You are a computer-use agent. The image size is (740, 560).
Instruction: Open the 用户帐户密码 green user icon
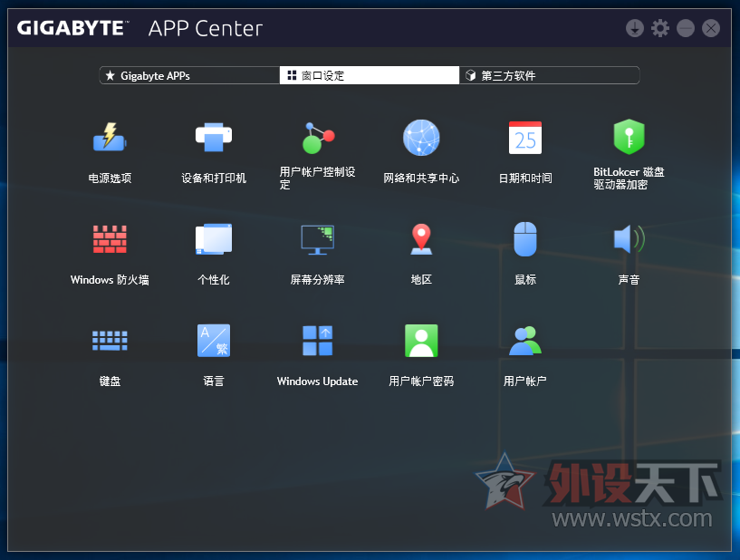point(421,341)
